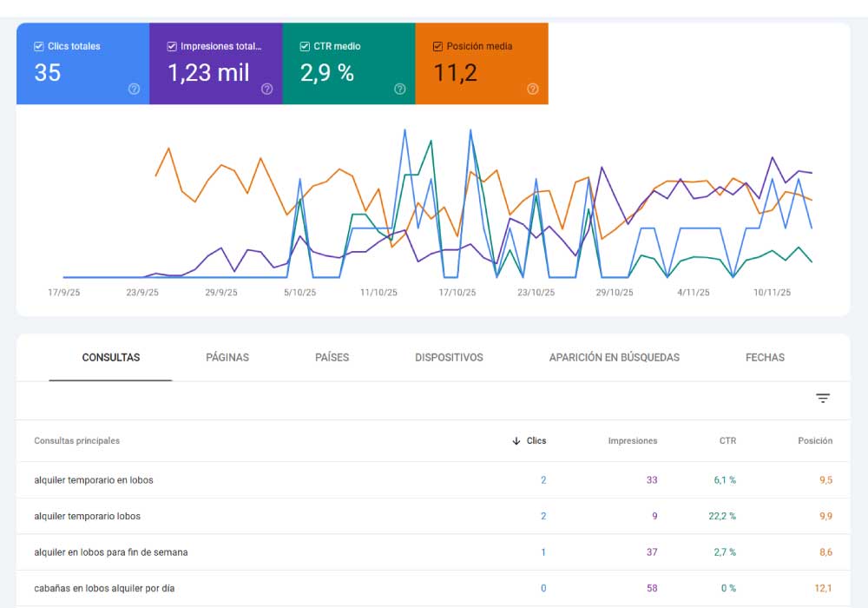Click help icon on Impresiones totales card
The width and height of the screenshot is (868, 608).
266,89
